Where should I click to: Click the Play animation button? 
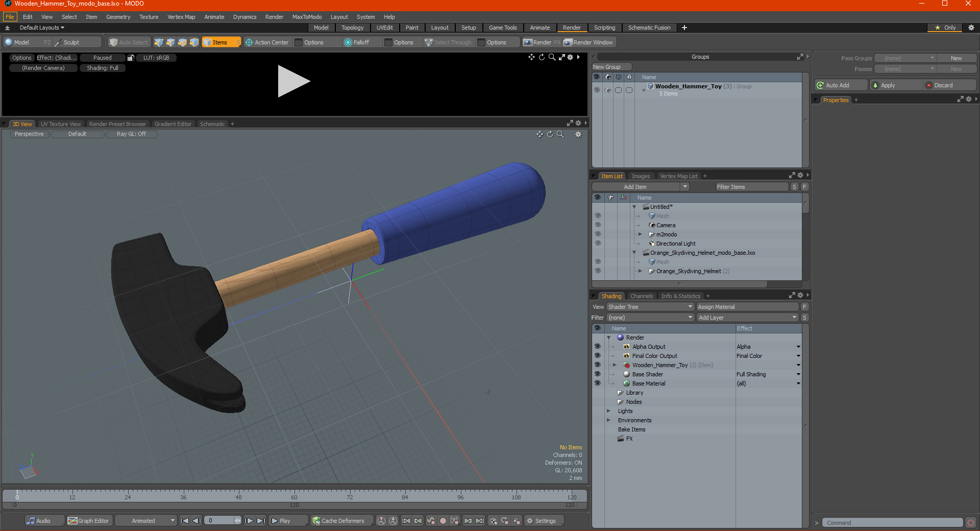coord(288,521)
